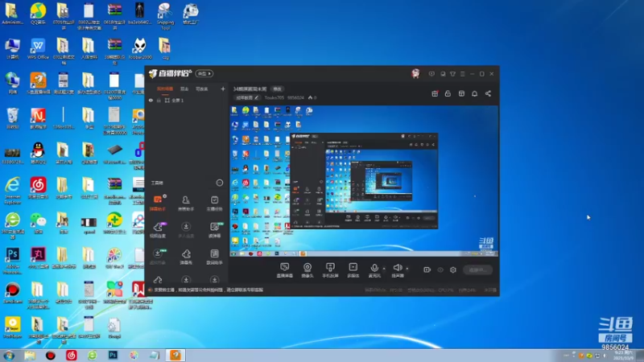Open foobar2000 desktop shortcut
The image size is (644, 362).
pos(139,49)
